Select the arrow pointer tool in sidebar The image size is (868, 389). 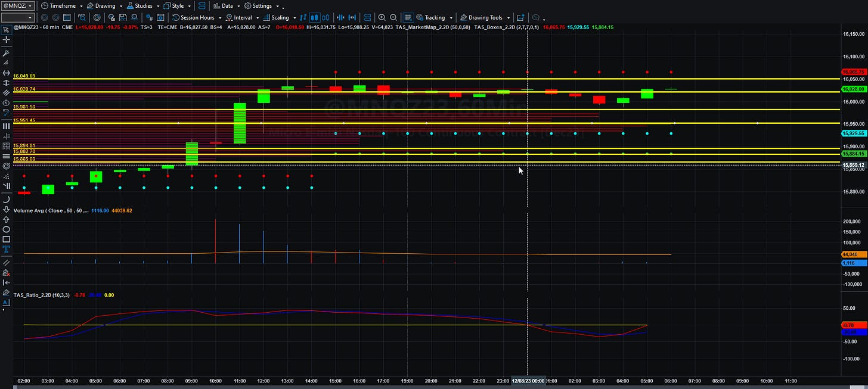coord(7,30)
